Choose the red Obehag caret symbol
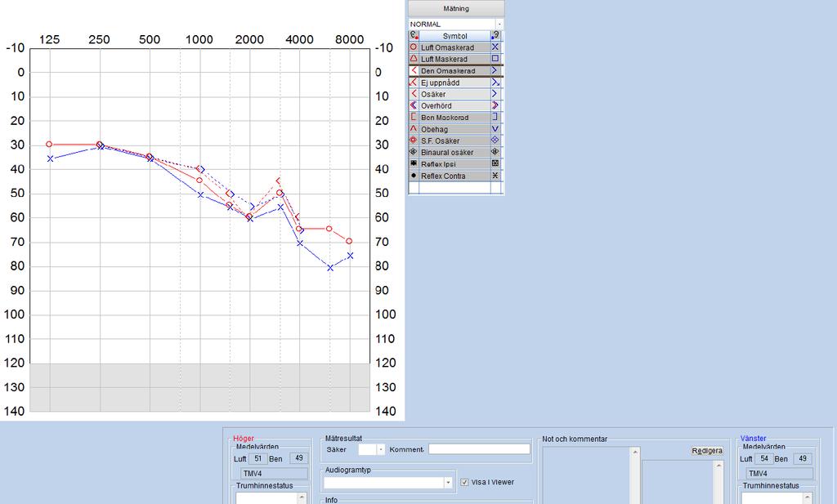The image size is (837, 504). point(413,128)
